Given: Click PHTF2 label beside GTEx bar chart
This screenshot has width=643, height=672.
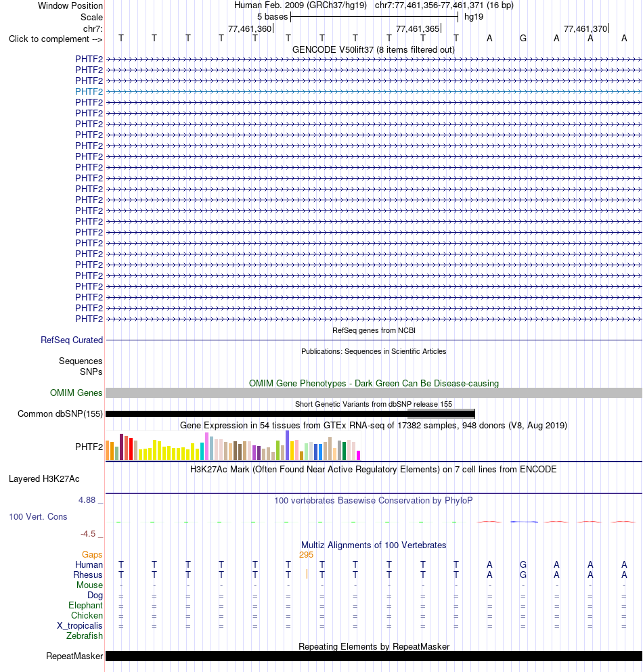Looking at the screenshot, I should pos(89,447).
